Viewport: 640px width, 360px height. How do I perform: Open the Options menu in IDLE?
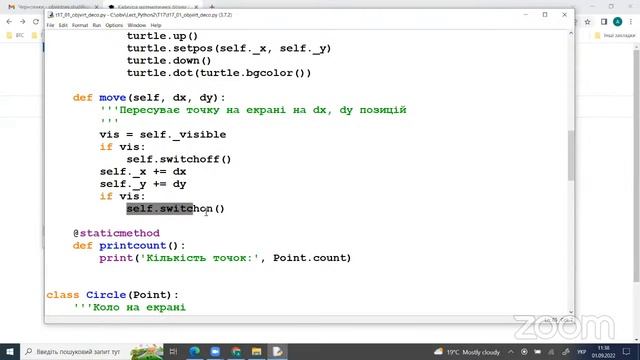tap(114, 25)
